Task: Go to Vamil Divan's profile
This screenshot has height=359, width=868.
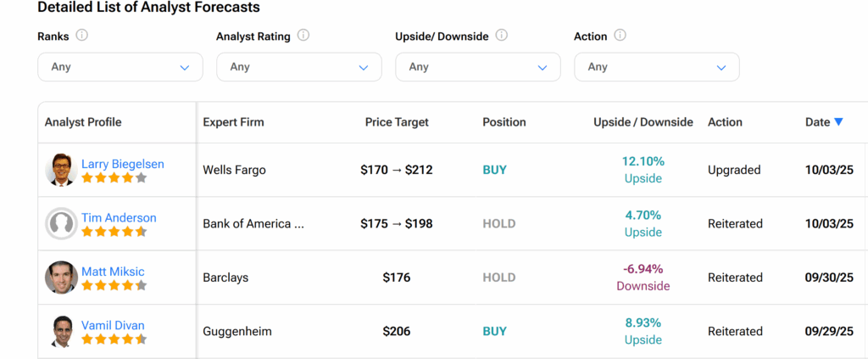Action: (113, 325)
